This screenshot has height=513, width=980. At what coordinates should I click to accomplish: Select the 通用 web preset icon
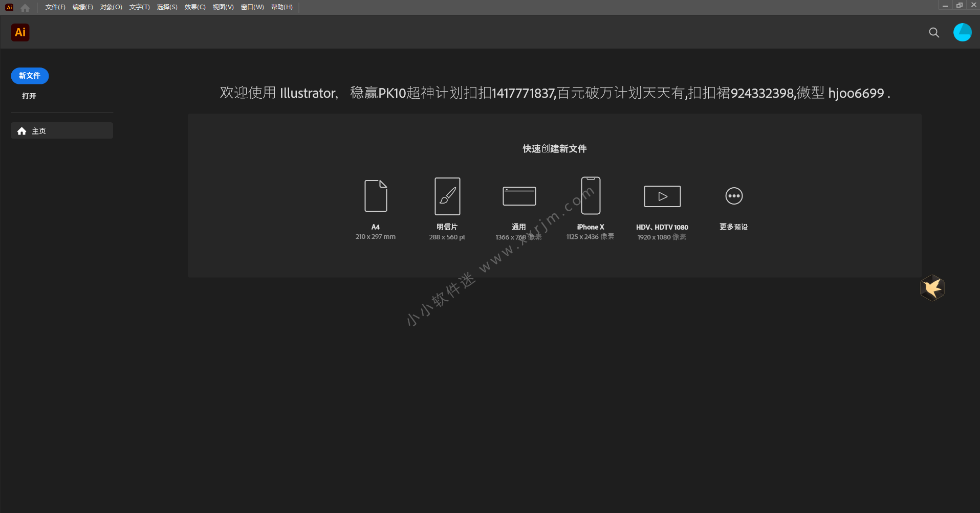[519, 196]
